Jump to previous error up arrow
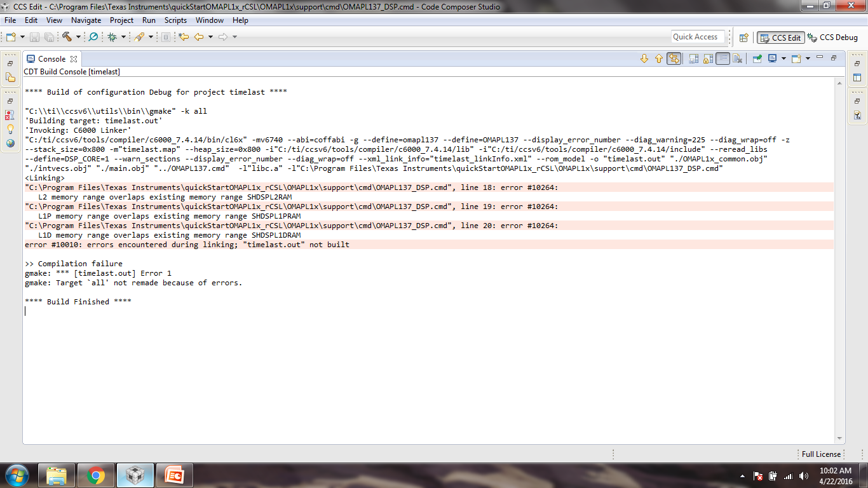This screenshot has width=868, height=488. click(659, 58)
